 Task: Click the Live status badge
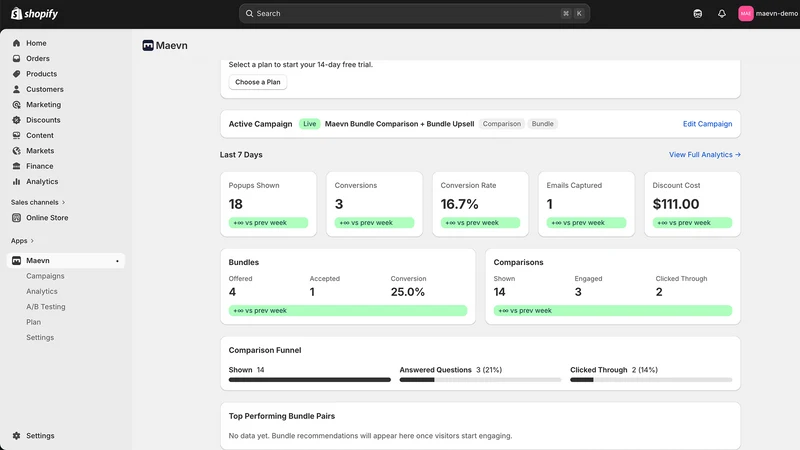pos(310,124)
